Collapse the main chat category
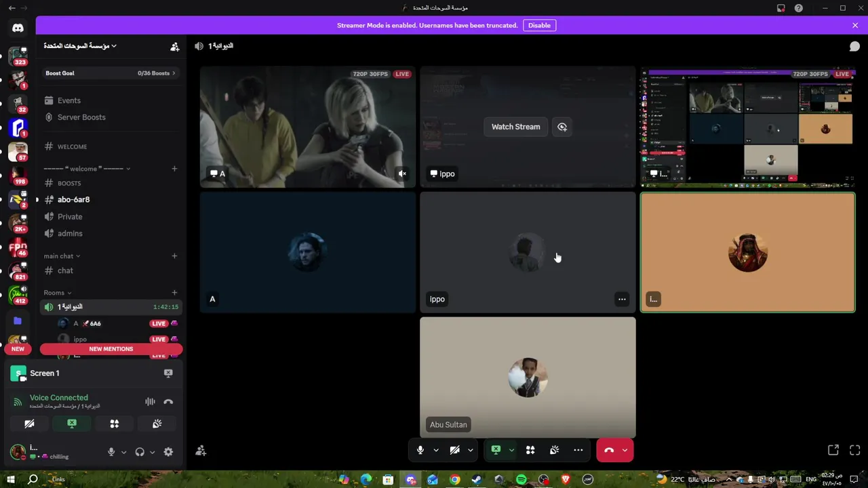The image size is (868, 488). pos(62,256)
